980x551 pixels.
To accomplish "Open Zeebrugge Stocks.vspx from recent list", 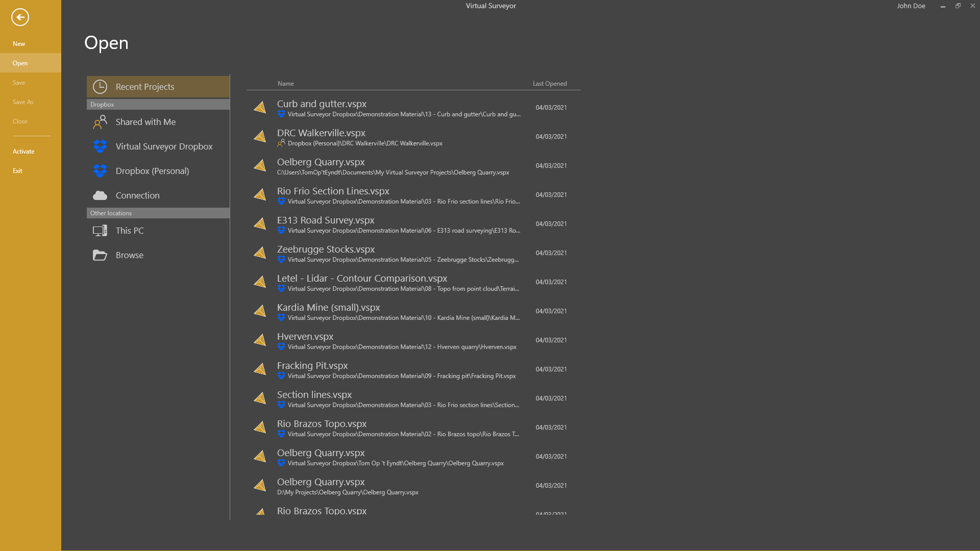I will [326, 249].
